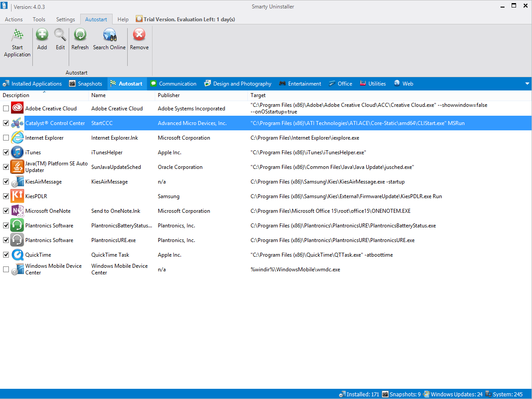
Task: Open the Actions menu
Action: pos(14,20)
